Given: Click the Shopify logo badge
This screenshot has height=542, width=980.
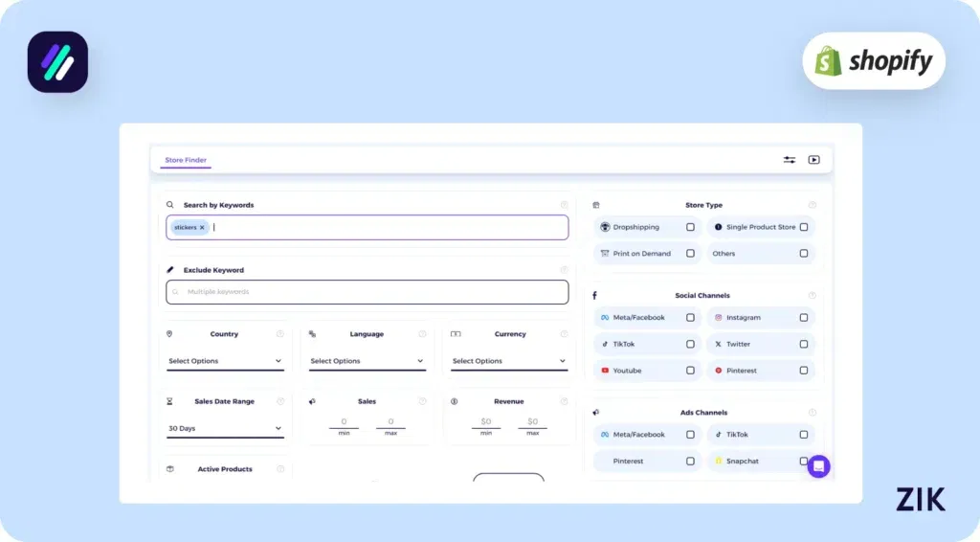Looking at the screenshot, I should pos(873,61).
